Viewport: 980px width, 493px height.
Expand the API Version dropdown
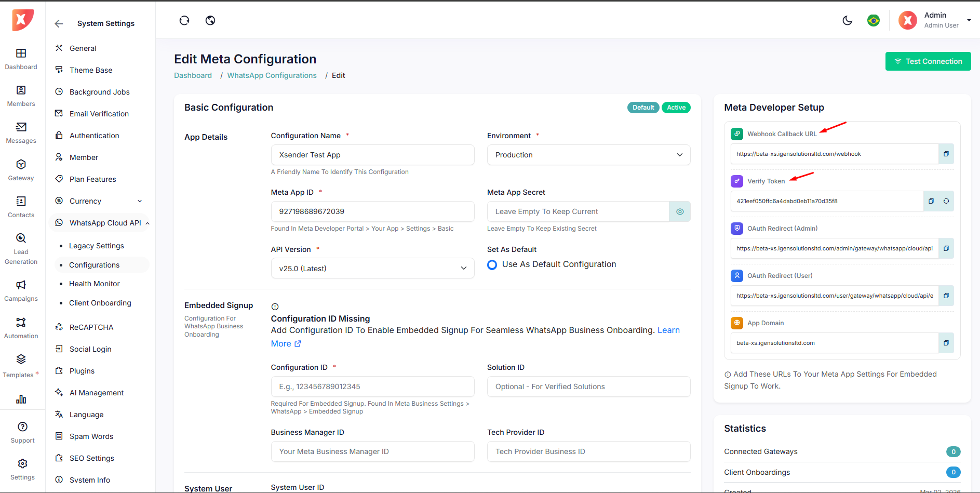(372, 269)
